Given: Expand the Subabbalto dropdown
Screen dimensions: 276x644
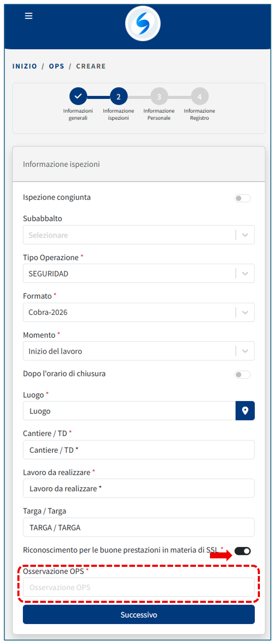Looking at the screenshot, I should pyautogui.click(x=245, y=235).
